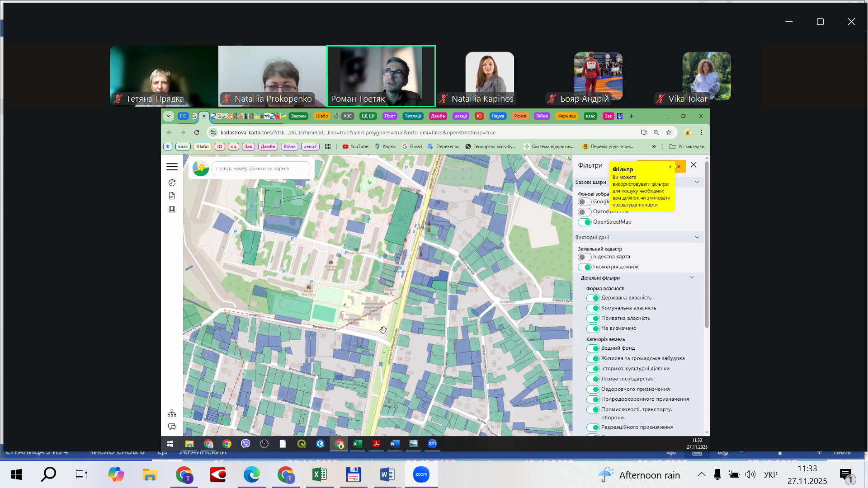
Task: Switch to the Закони tab group
Action: (298, 116)
